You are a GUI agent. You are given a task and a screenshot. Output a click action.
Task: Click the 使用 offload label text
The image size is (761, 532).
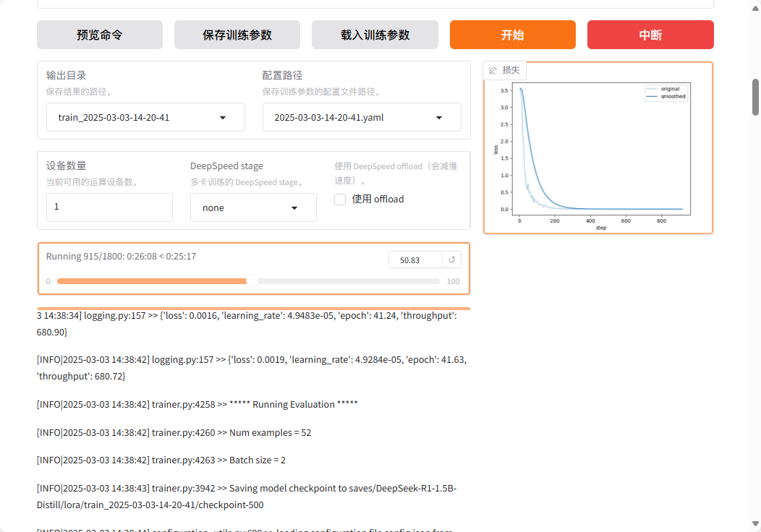(378, 199)
